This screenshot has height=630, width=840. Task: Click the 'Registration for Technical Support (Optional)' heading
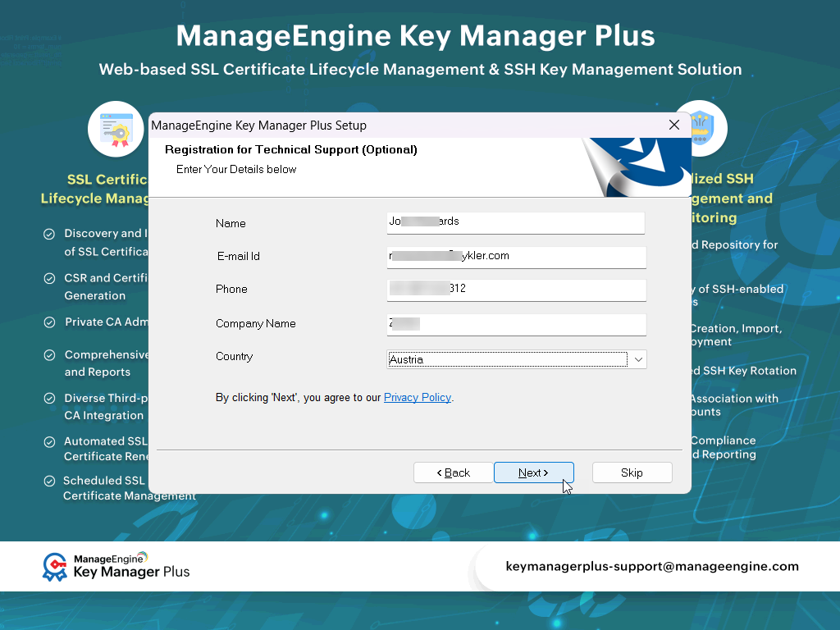(291, 149)
